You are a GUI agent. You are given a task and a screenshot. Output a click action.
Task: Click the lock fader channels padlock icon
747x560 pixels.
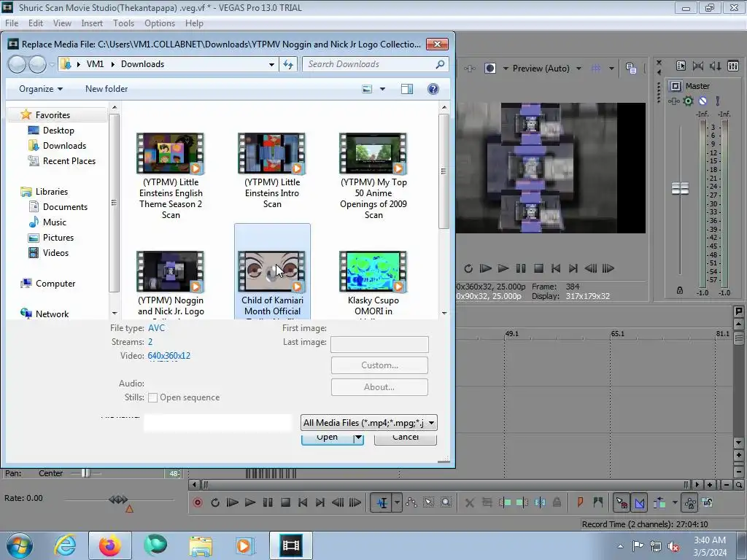coord(680,290)
